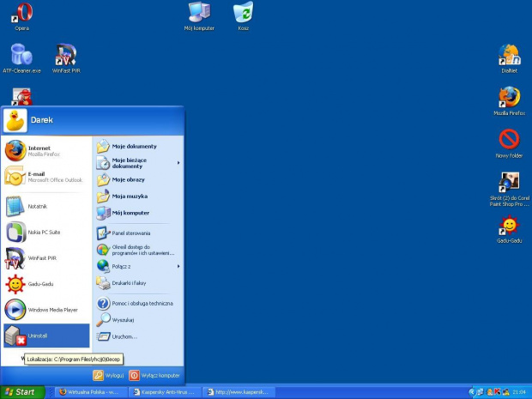The width and height of the screenshot is (532, 399).
Task: Launch WinFast PVR desktop shortcut
Action: point(66,58)
